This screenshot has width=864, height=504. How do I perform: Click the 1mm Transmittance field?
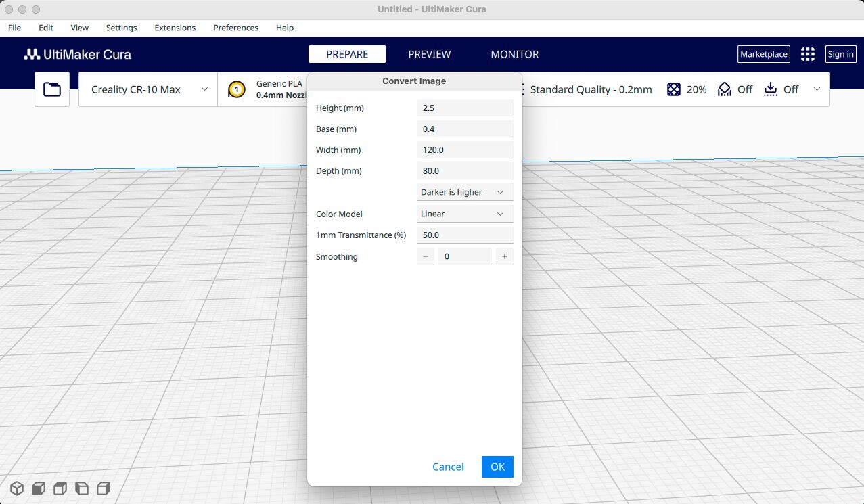465,235
